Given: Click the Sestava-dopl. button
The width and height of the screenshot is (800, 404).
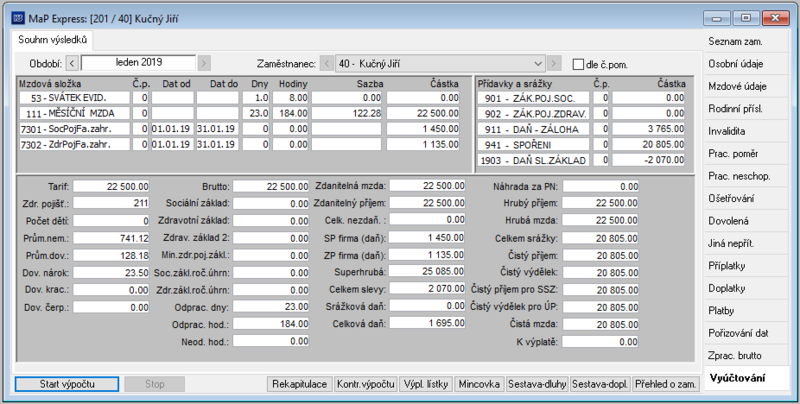Looking at the screenshot, I should coord(601,384).
